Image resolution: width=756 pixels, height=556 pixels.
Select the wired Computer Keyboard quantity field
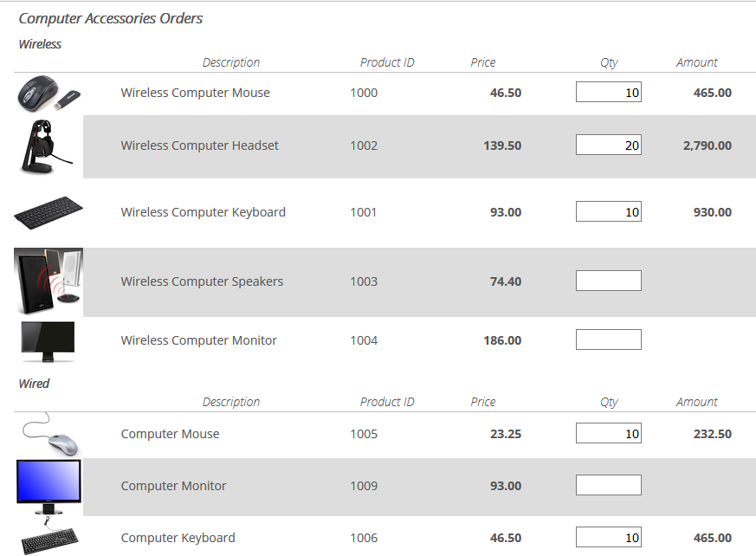coord(608,538)
